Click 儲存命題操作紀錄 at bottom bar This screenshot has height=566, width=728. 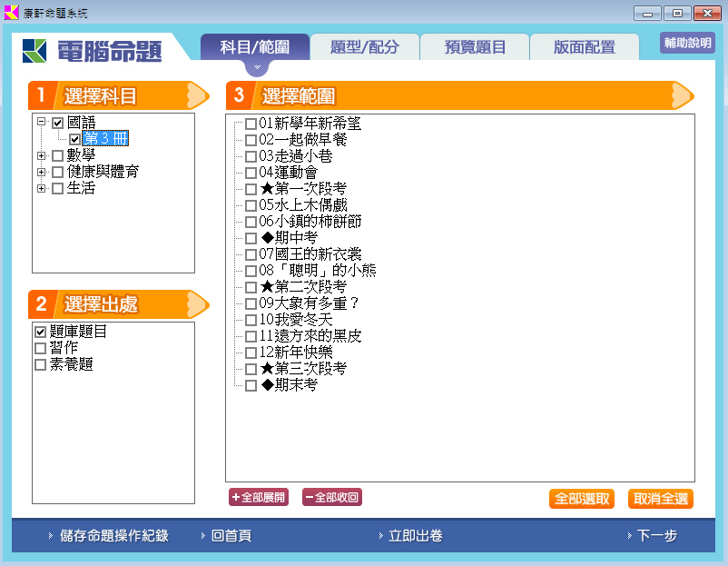pyautogui.click(x=113, y=536)
